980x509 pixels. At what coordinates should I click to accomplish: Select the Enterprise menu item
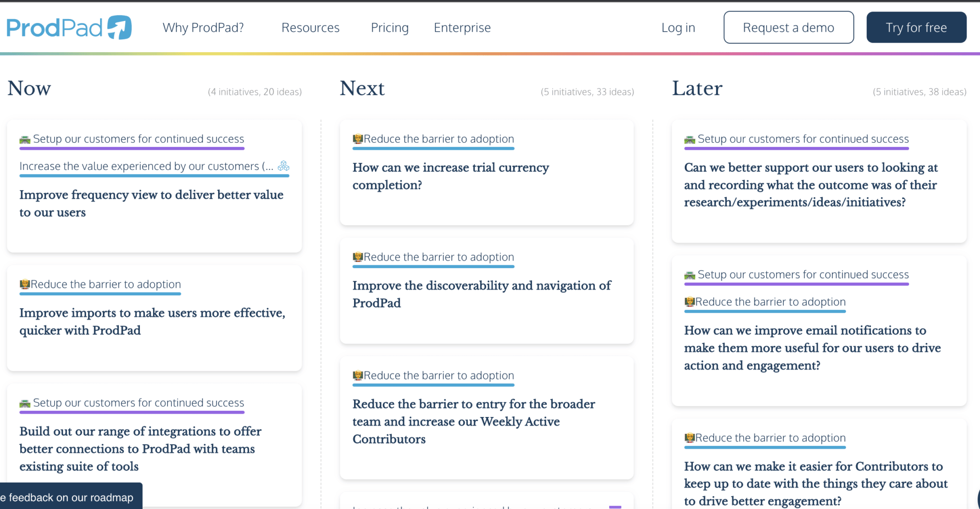point(462,27)
